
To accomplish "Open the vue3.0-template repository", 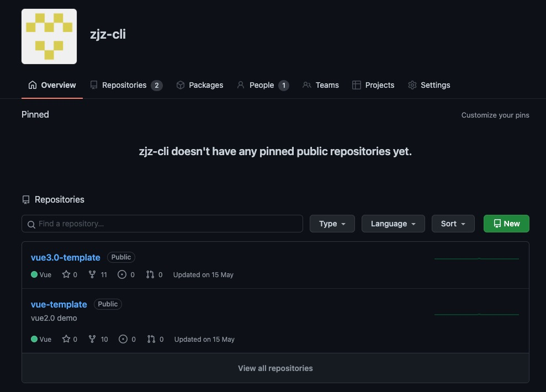I will tap(66, 257).
